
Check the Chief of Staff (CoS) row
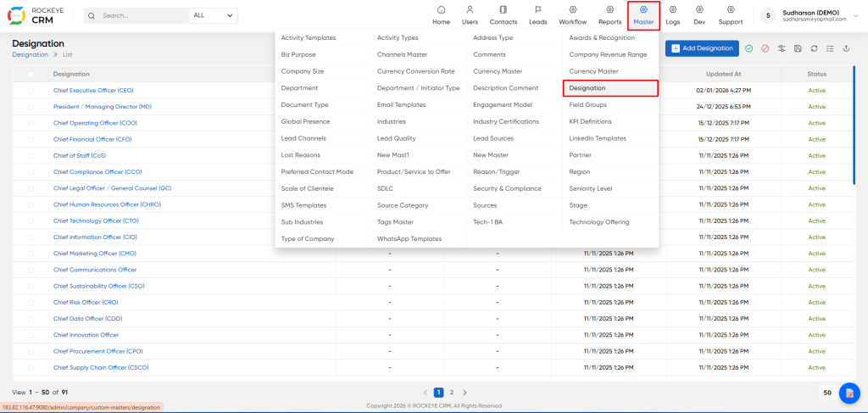coord(31,155)
